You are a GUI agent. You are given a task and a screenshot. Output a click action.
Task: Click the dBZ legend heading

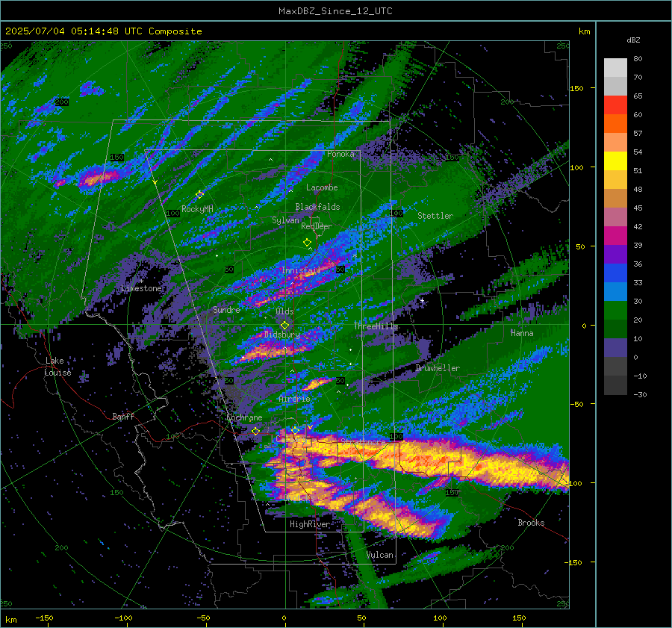(x=633, y=40)
